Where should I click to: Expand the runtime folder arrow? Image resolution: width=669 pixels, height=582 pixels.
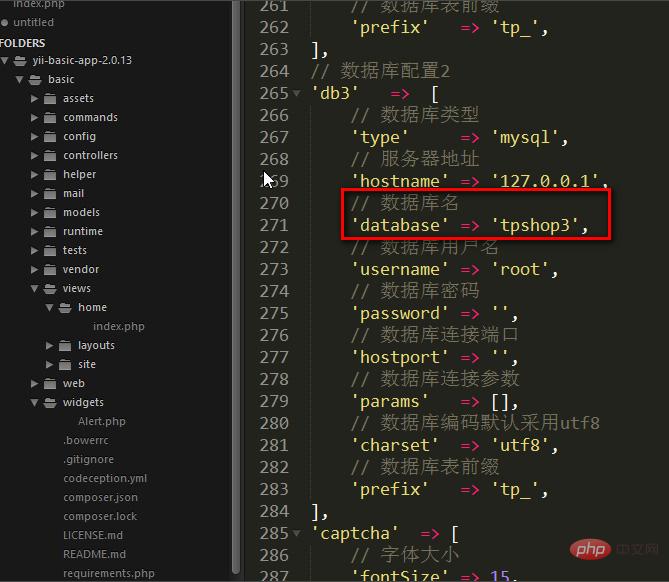click(35, 231)
